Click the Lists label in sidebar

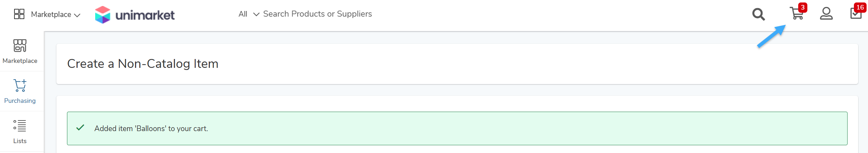(20, 141)
